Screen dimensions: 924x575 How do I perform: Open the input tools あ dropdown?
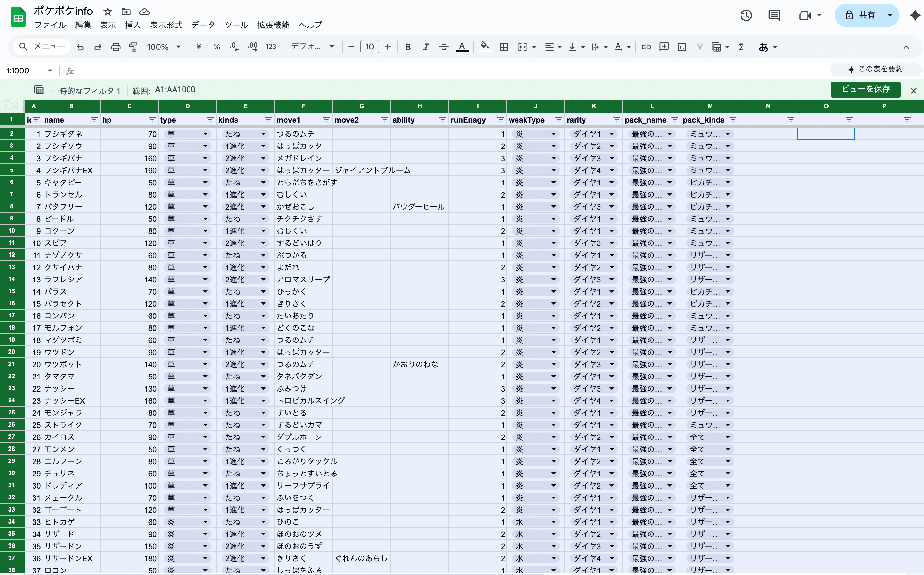(768, 47)
